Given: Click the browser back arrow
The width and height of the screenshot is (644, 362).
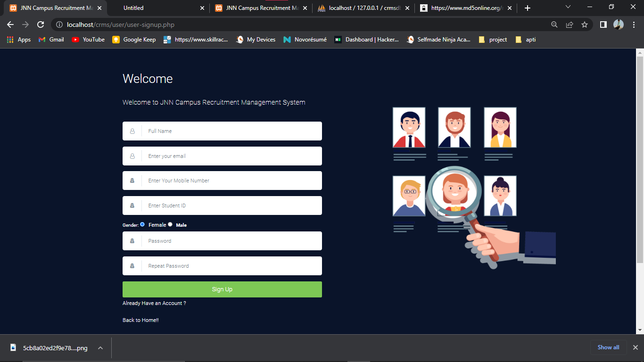Looking at the screenshot, I should click(9, 25).
